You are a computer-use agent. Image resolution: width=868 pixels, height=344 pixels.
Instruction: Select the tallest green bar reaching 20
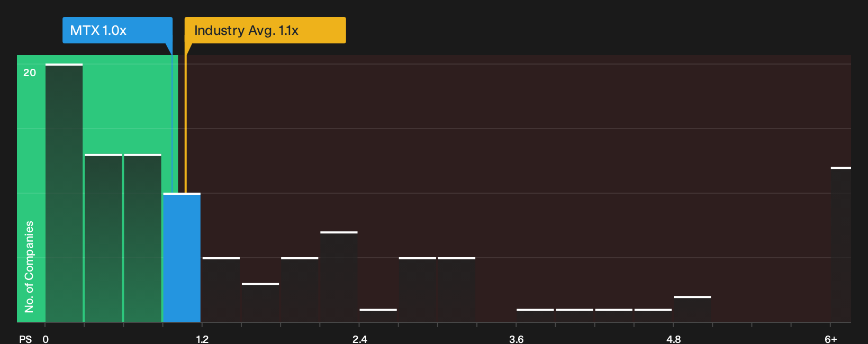click(64, 193)
